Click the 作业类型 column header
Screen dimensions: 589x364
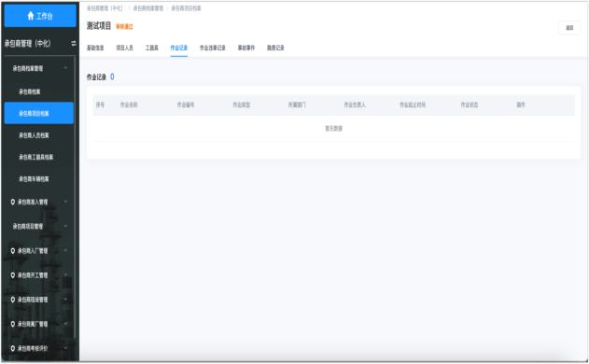point(242,105)
